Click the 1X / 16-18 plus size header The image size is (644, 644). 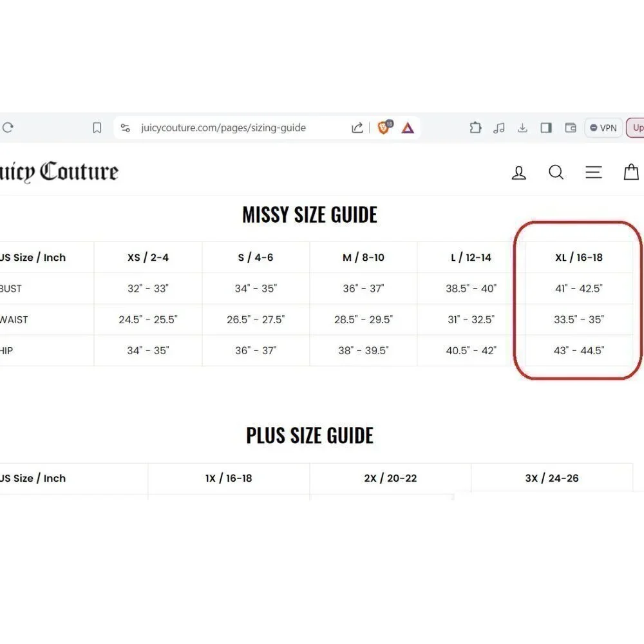[x=229, y=478]
